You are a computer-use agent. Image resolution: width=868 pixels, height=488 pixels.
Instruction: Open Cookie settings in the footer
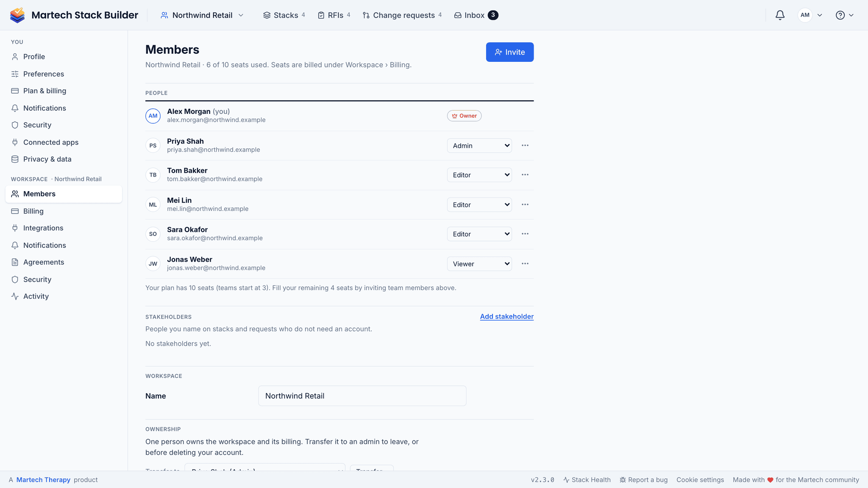(x=700, y=480)
